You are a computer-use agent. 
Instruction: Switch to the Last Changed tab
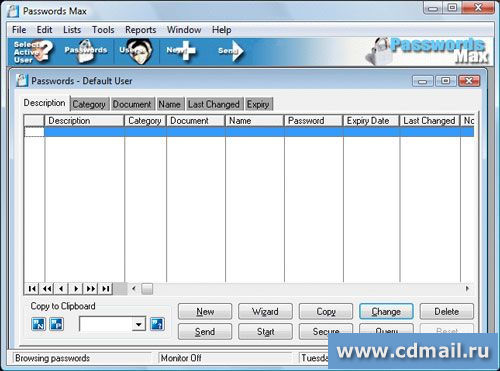click(x=214, y=104)
